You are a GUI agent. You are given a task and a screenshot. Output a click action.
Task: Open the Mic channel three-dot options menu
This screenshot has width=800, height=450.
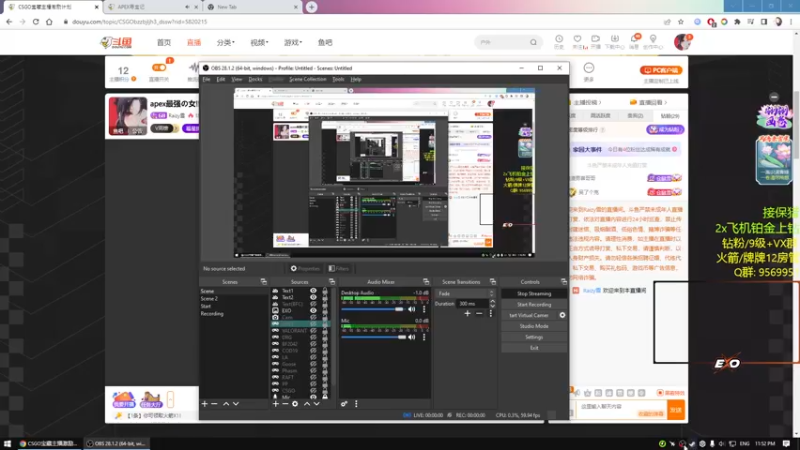click(424, 337)
